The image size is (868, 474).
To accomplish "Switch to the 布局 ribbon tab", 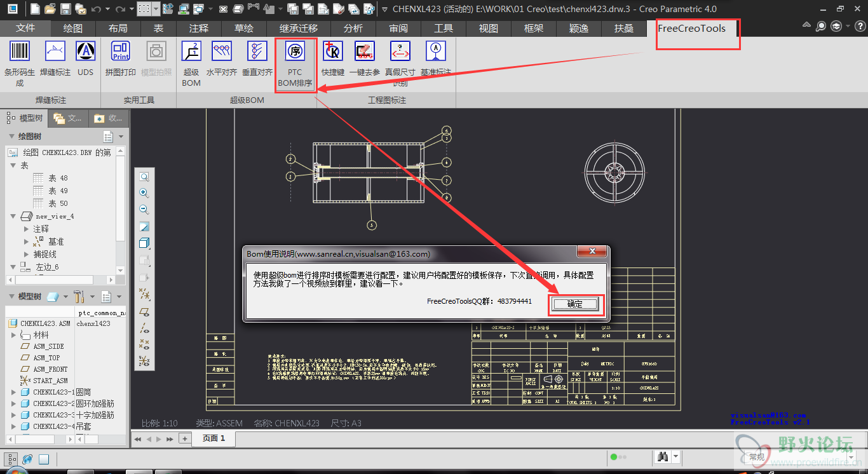I will tap(118, 29).
